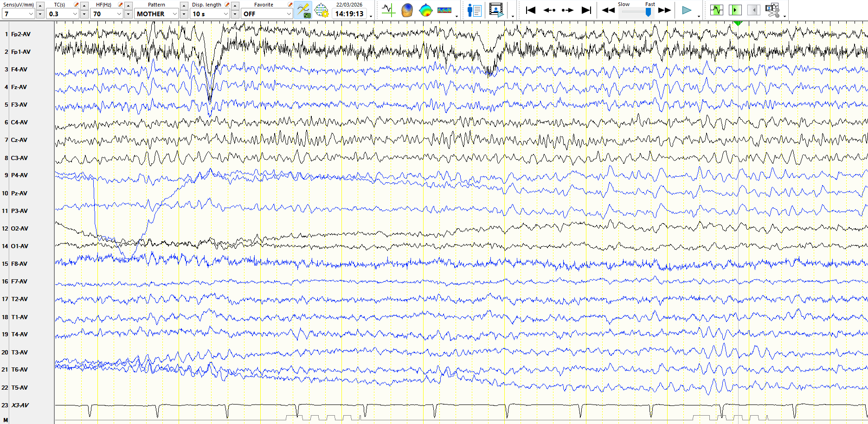This screenshot has height=424, width=868.
Task: Click the HF(Hz) up arrow
Action: click(129, 6)
